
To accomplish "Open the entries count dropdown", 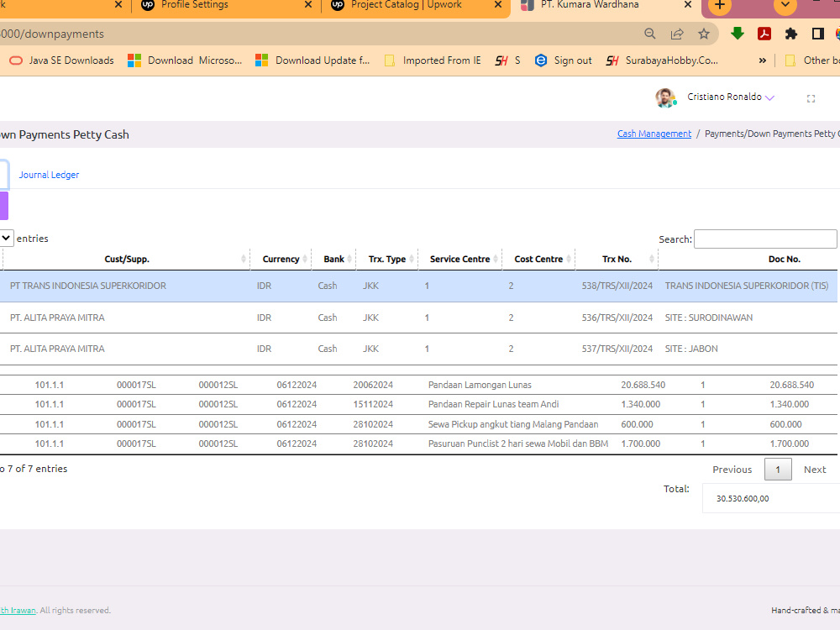I will (7, 238).
